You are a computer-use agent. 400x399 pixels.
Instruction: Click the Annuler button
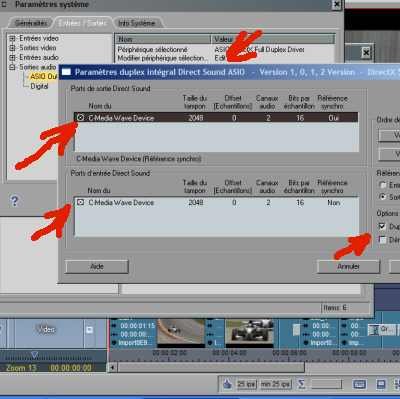348,266
